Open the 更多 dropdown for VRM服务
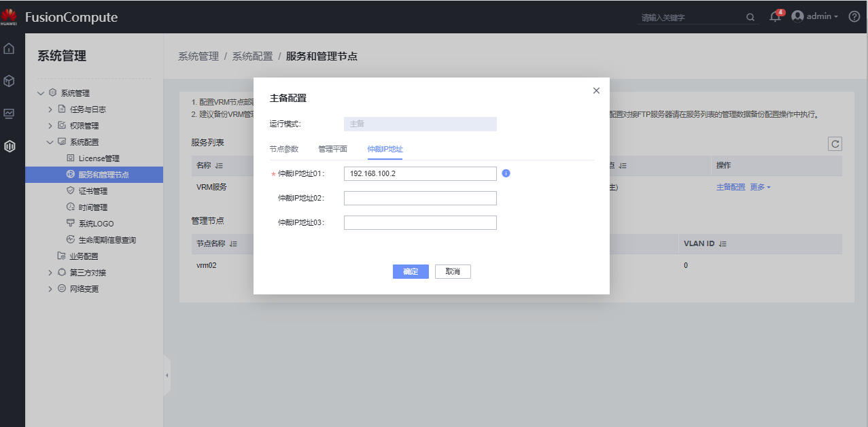 pos(760,187)
